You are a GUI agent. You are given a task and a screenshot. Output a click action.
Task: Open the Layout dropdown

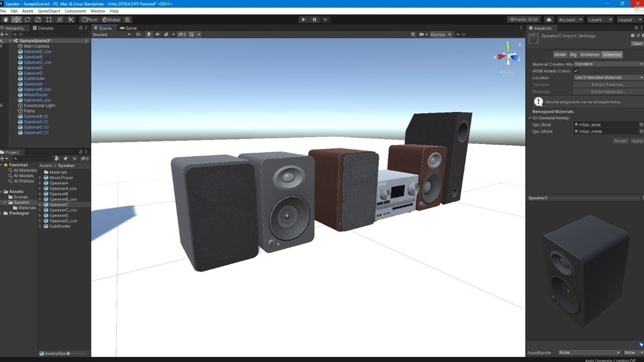coord(629,19)
